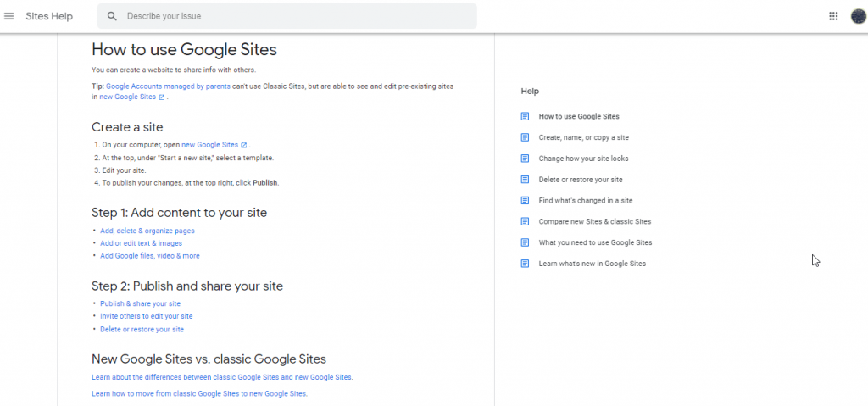Screen dimensions: 868x406
Task: Click the Step 1: Add content heading
Action: pyautogui.click(x=180, y=213)
